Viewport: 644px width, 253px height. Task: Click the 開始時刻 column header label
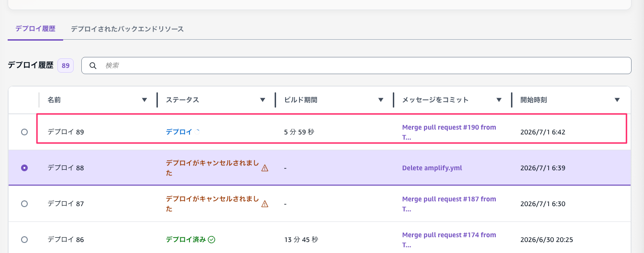(533, 100)
